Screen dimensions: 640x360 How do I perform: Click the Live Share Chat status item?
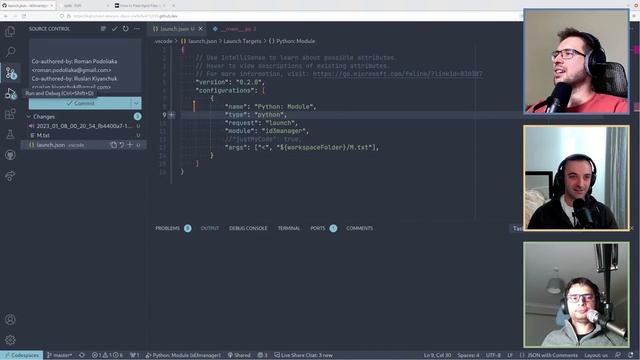(x=303, y=356)
